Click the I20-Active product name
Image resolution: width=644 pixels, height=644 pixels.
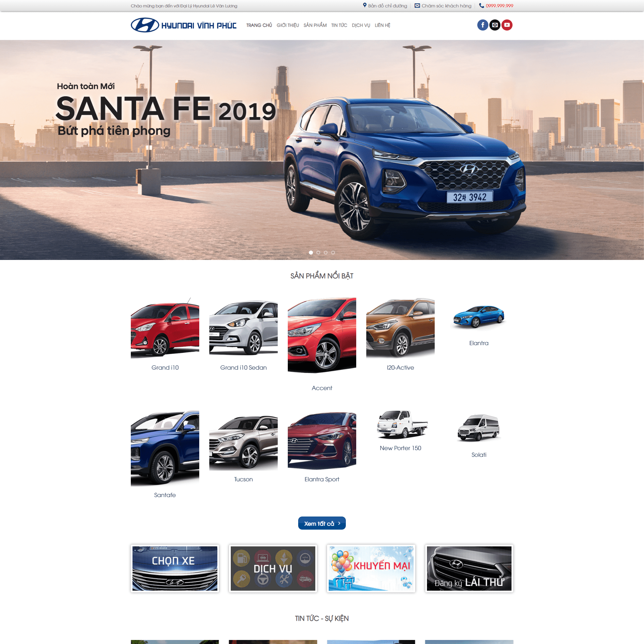(x=400, y=368)
